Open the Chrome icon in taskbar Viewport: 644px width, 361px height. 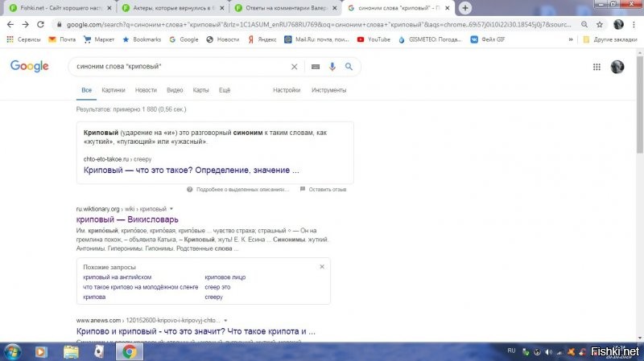pos(130,352)
